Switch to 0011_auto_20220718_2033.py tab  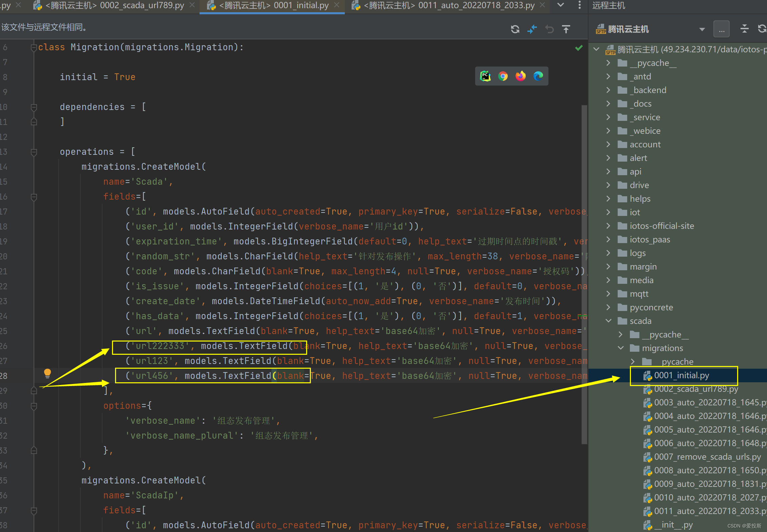pyautogui.click(x=449, y=5)
